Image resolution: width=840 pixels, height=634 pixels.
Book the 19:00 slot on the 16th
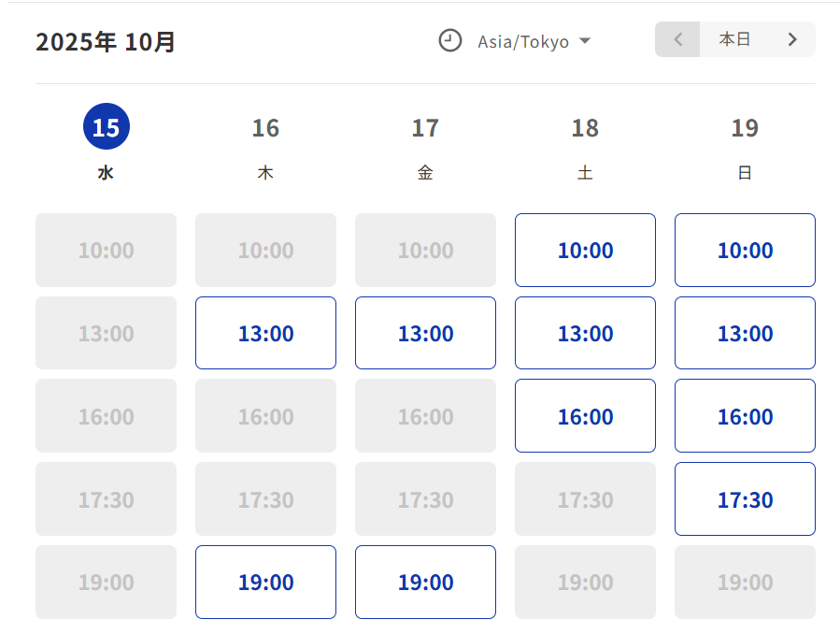265,582
